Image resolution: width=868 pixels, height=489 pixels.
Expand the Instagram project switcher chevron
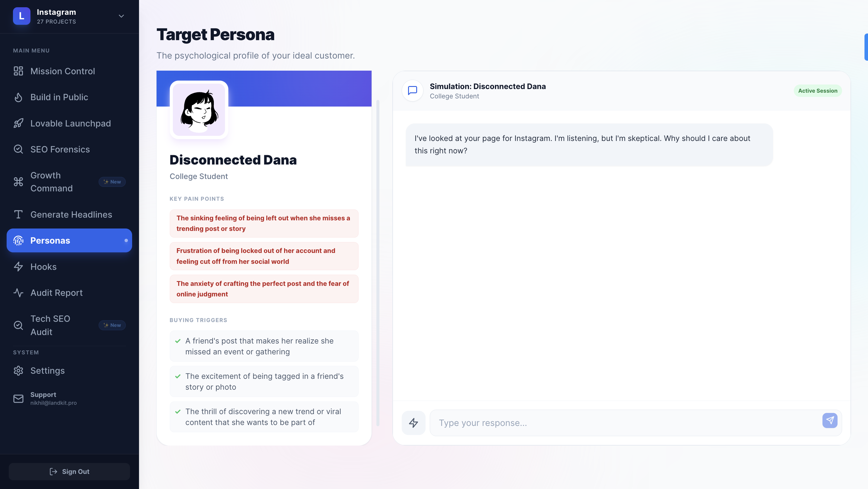coord(121,16)
